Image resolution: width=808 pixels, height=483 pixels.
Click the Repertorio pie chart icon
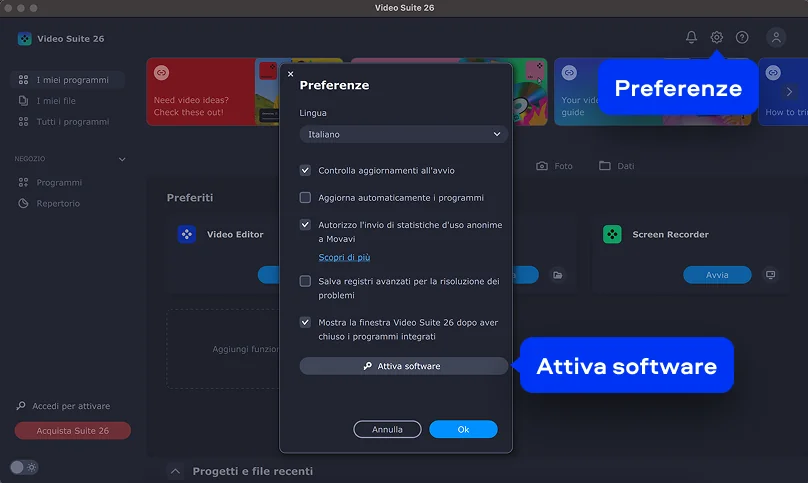23,204
